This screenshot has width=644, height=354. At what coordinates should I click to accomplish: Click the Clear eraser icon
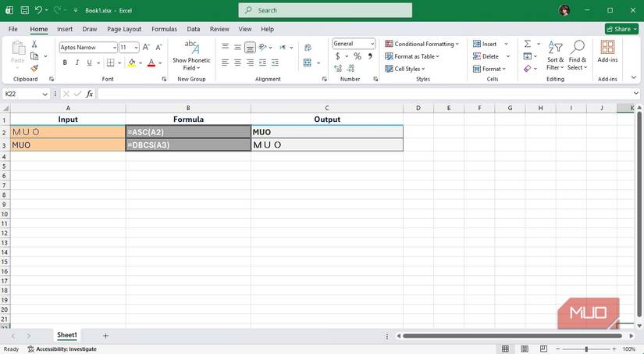click(x=528, y=68)
